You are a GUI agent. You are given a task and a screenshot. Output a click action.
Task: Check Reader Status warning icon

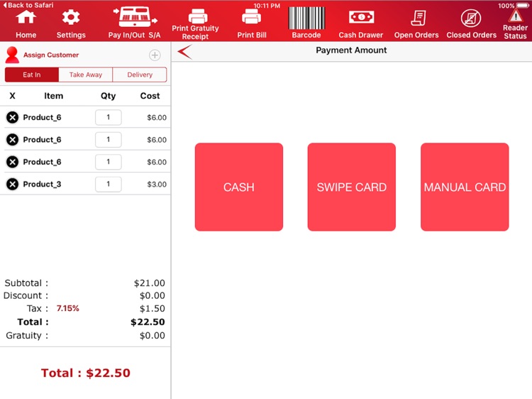point(516,16)
